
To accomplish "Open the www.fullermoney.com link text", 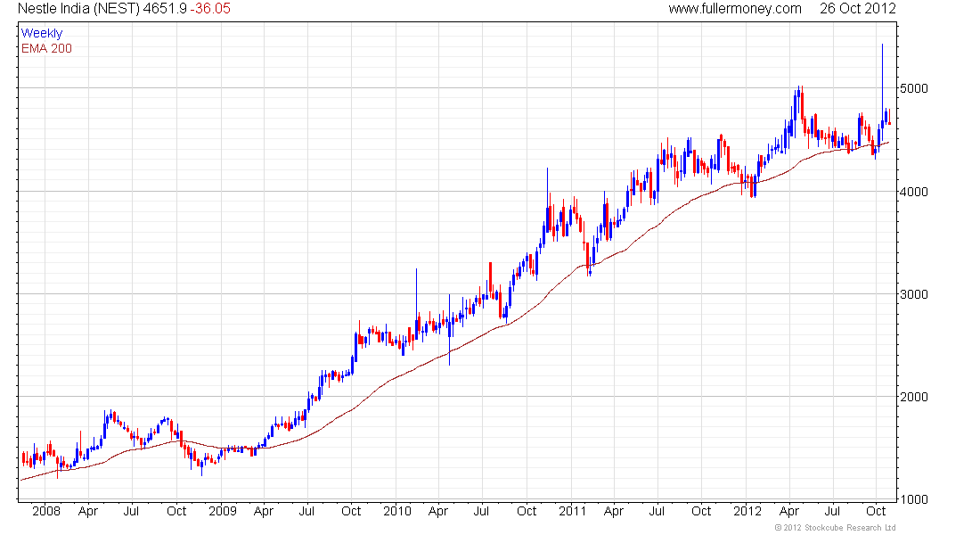I will 735,8.
